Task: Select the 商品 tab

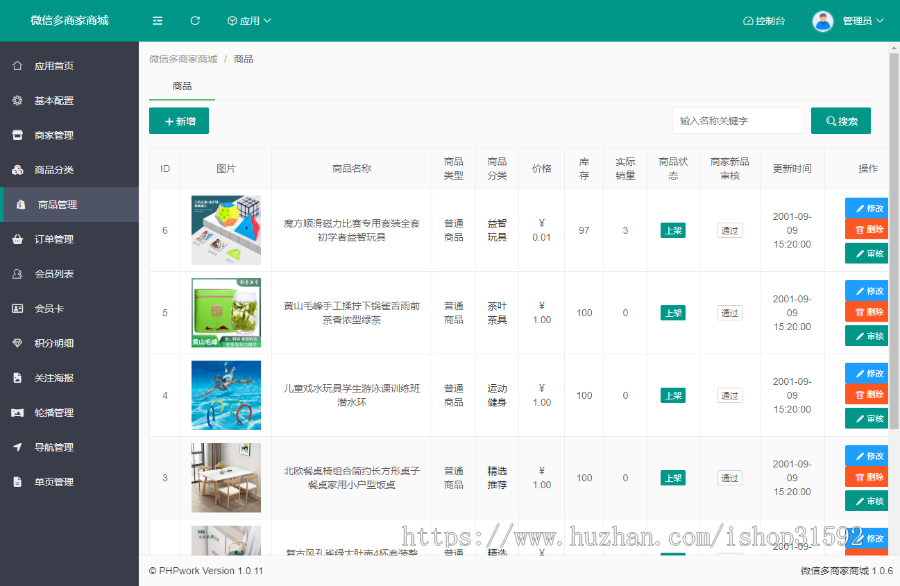Action: pyautogui.click(x=182, y=87)
